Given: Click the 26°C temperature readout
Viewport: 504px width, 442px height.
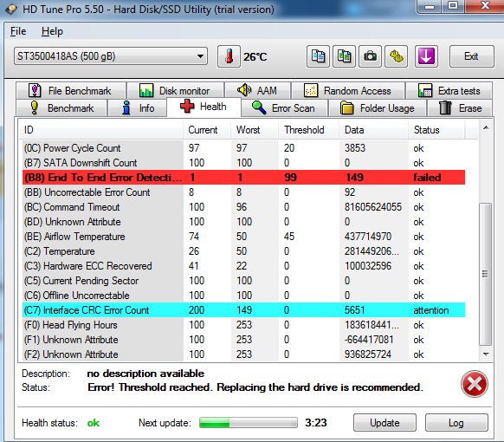Looking at the screenshot, I should (x=255, y=57).
